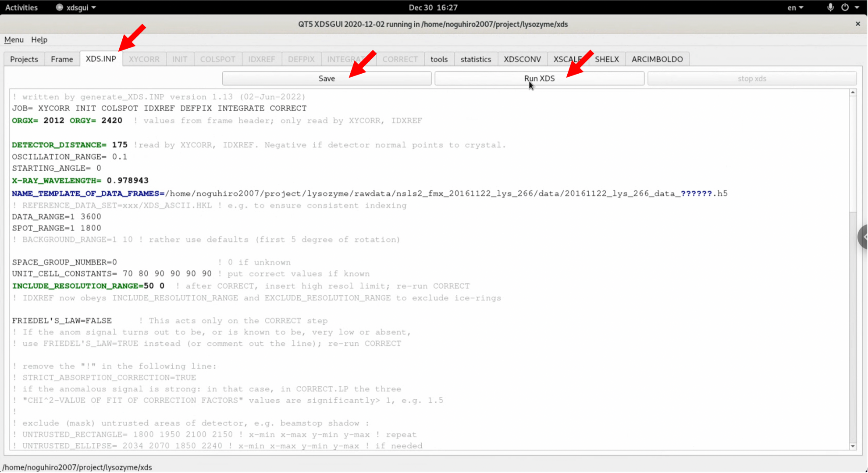
Task: Open the DEFPIX tab
Action: pos(301,59)
